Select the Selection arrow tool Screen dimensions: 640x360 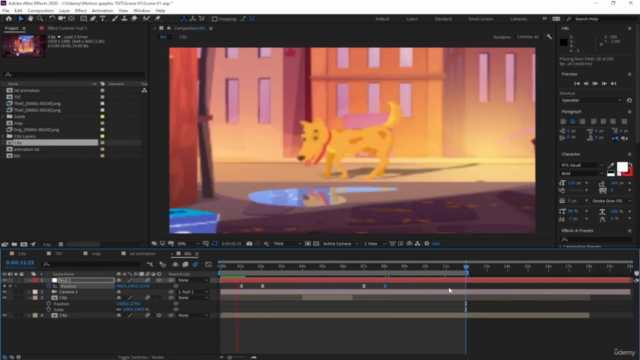pyautogui.click(x=21, y=19)
